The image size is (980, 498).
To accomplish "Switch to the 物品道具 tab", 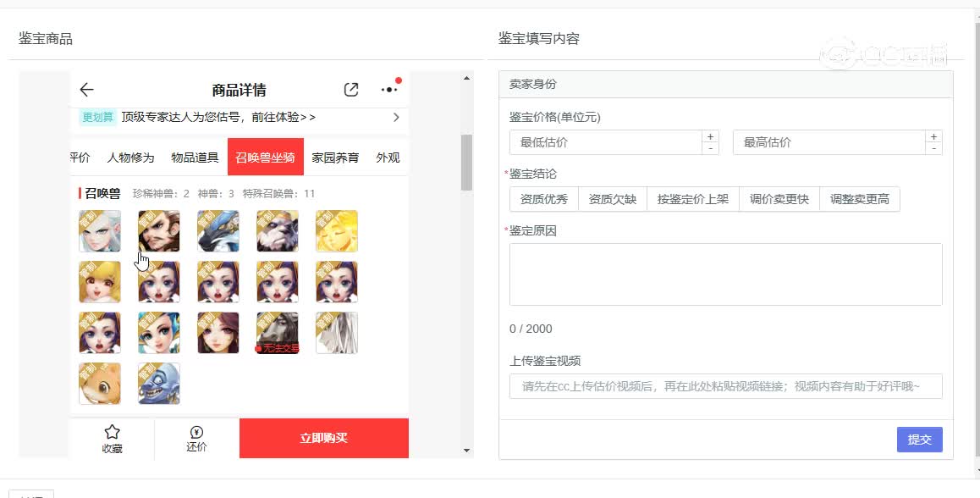I will click(193, 157).
